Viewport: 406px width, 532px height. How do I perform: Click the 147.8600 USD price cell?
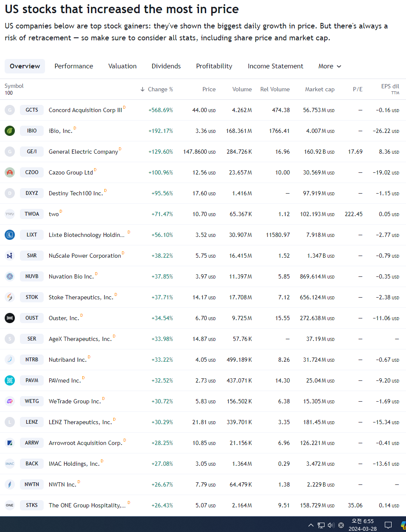199,152
